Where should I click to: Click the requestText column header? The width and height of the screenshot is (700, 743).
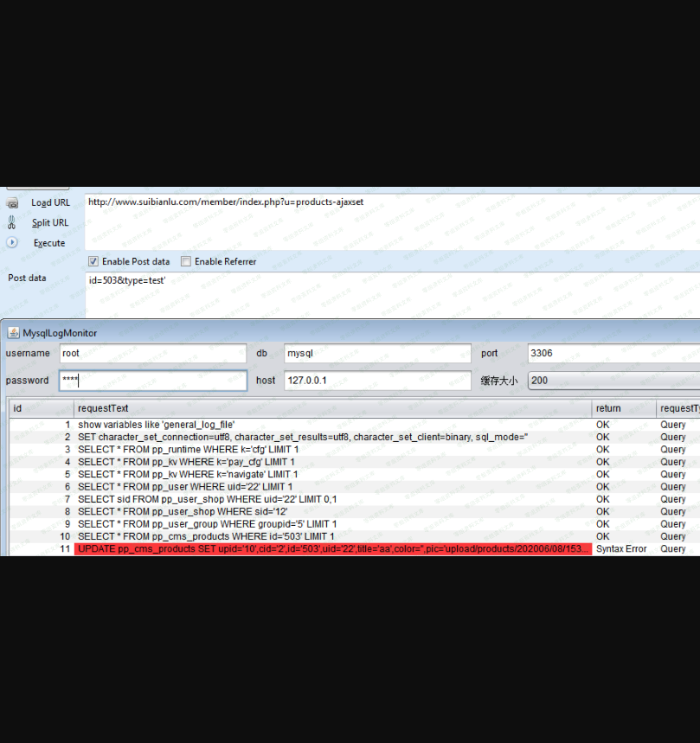pos(332,408)
